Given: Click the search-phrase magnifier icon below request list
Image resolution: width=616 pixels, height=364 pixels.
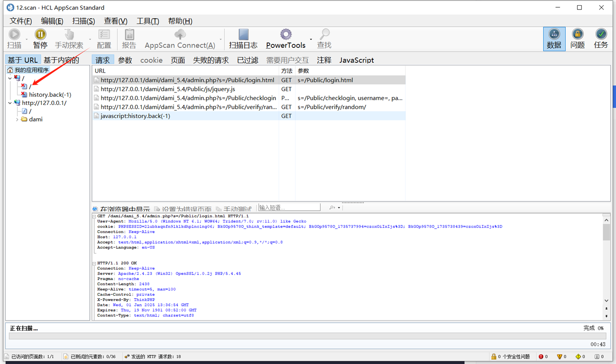Looking at the screenshot, I should tap(332, 207).
